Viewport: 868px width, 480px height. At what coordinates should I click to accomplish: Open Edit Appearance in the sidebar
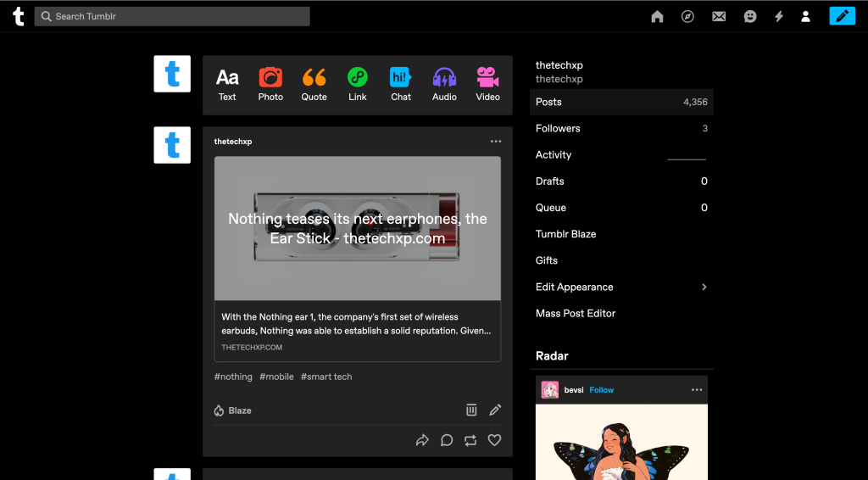pyautogui.click(x=621, y=287)
